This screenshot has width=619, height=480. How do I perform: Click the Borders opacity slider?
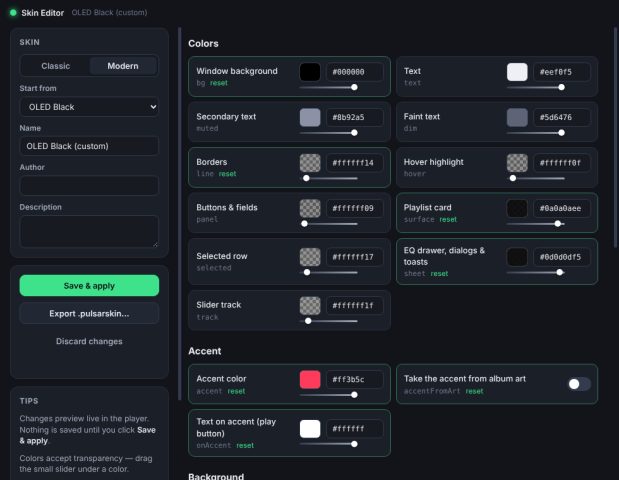[x=328, y=178]
